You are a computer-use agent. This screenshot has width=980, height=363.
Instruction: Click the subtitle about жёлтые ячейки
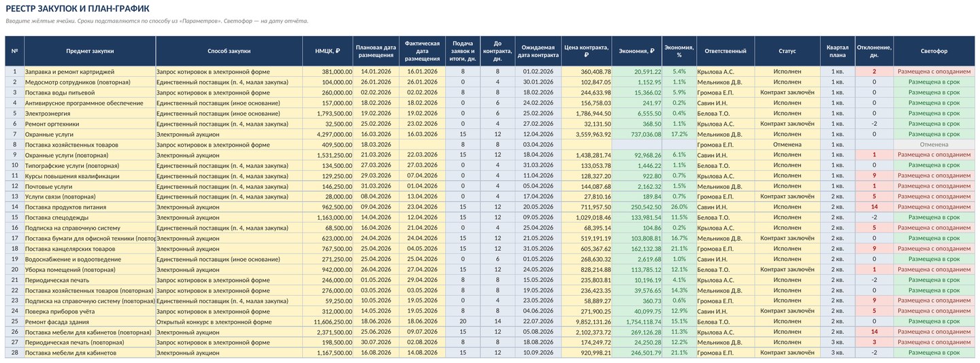157,20
